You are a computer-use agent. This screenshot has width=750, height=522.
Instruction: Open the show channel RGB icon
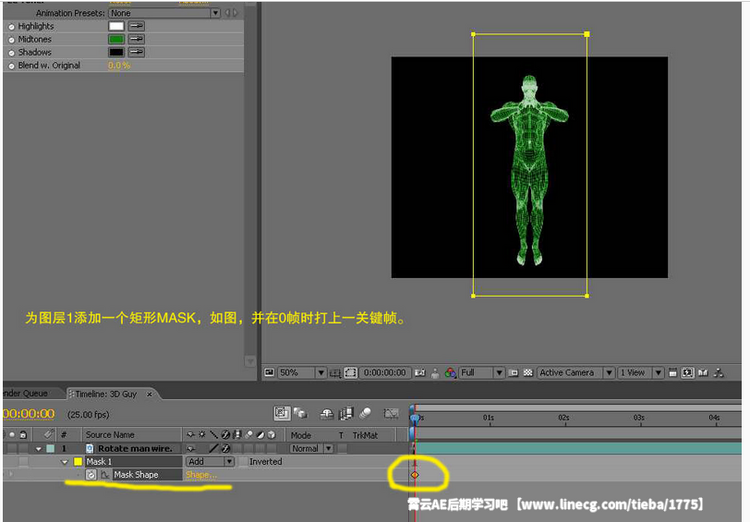click(x=450, y=373)
